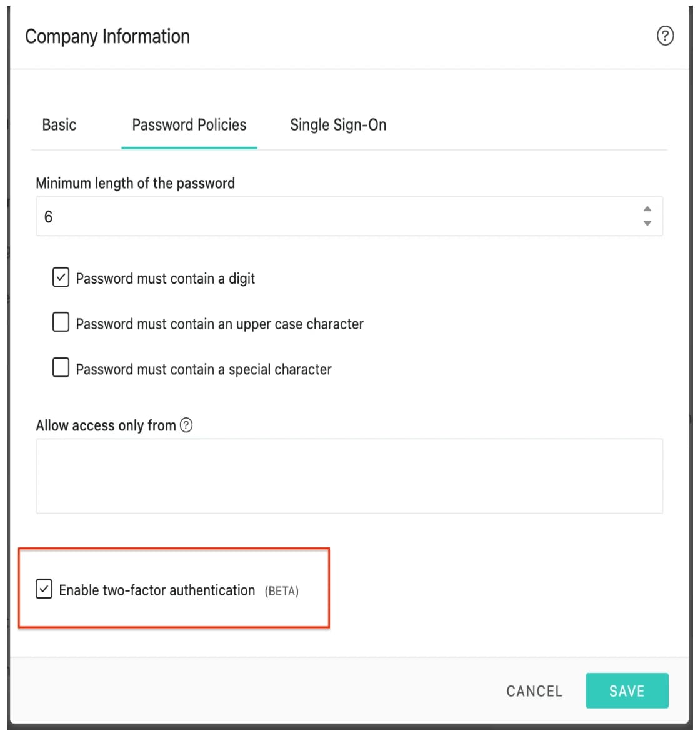Increase minimum password length with up arrow
This screenshot has width=700, height=736.
tap(647, 209)
